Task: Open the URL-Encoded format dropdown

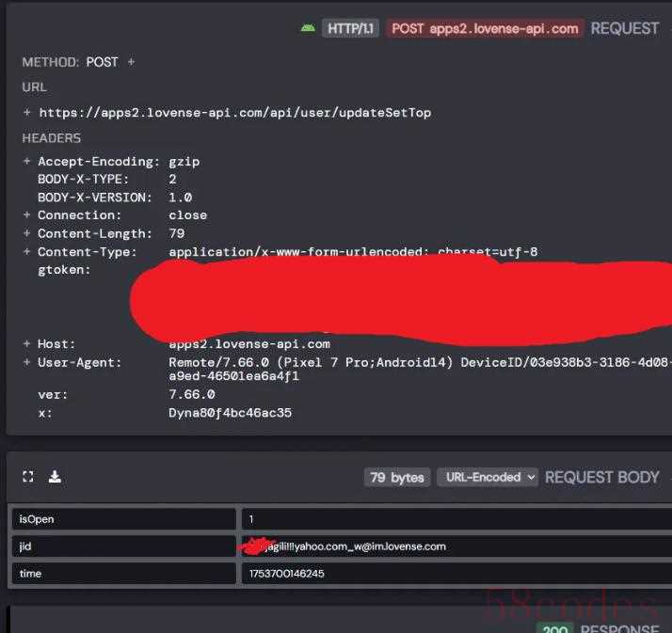Action: [x=488, y=477]
